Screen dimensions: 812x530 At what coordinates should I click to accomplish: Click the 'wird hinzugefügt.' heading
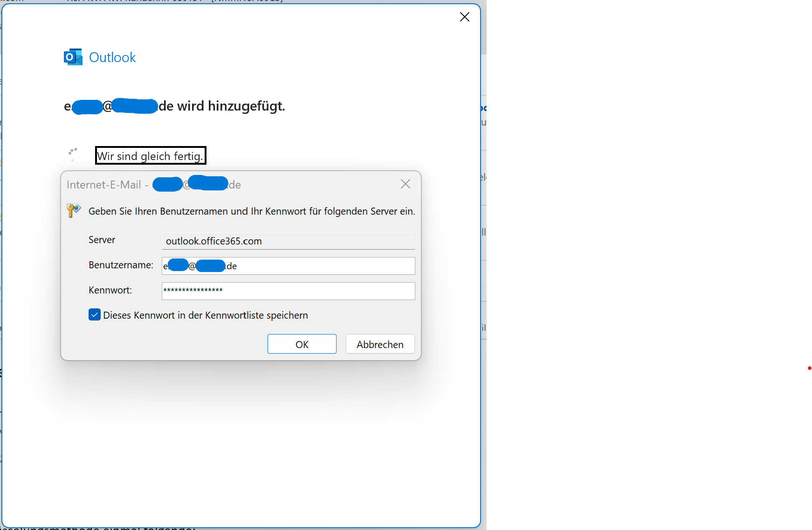pos(231,106)
